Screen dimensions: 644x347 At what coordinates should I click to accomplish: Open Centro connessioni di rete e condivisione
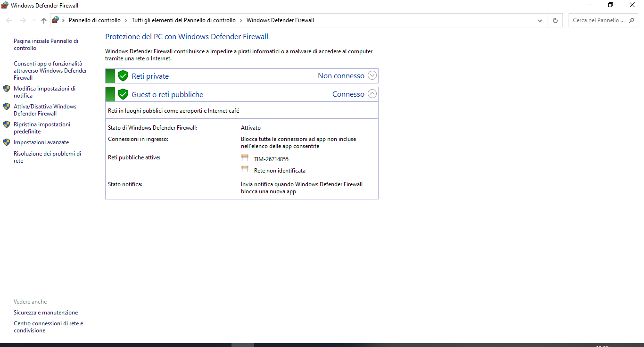coord(49,327)
